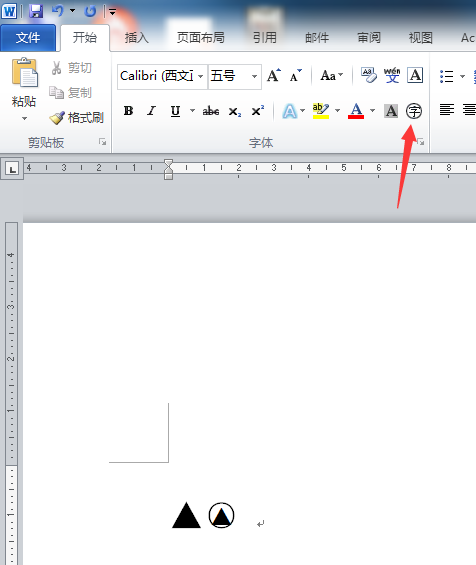Image resolution: width=476 pixels, height=565 pixels.
Task: Click the grow font icon
Action: coord(273,76)
